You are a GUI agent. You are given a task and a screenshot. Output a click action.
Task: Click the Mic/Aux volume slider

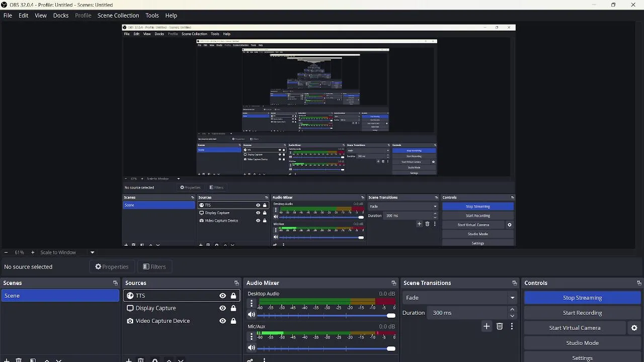(x=326, y=348)
